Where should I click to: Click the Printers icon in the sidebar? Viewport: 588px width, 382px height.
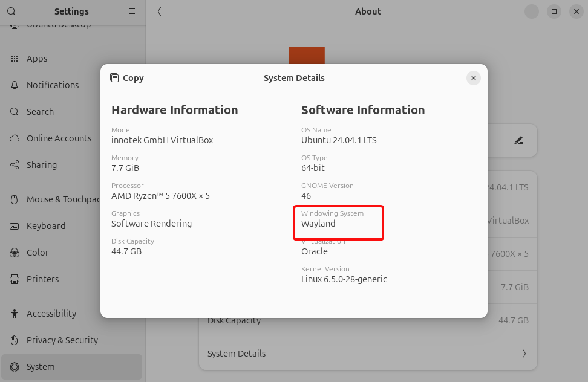pyautogui.click(x=15, y=279)
